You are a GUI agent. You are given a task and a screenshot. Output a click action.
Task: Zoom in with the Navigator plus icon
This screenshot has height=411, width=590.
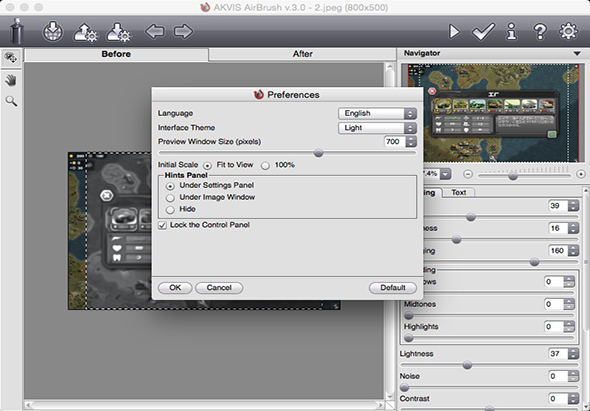pyautogui.click(x=581, y=174)
